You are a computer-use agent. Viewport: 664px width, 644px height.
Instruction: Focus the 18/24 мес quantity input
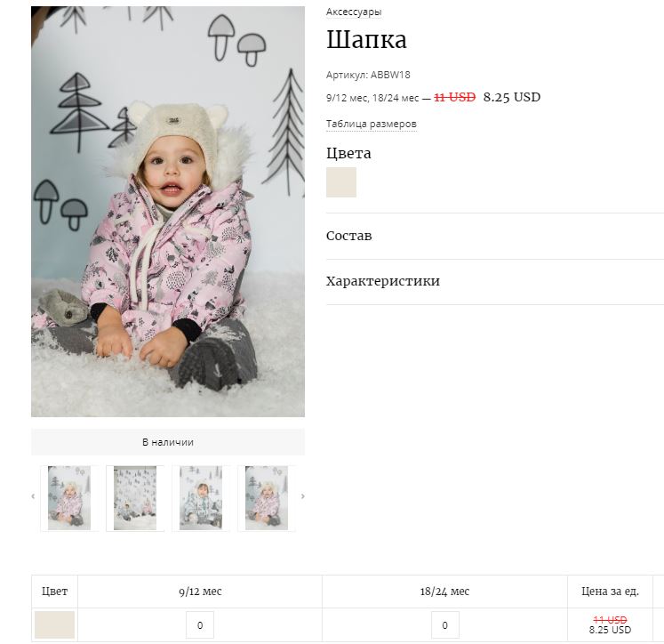pyautogui.click(x=444, y=625)
